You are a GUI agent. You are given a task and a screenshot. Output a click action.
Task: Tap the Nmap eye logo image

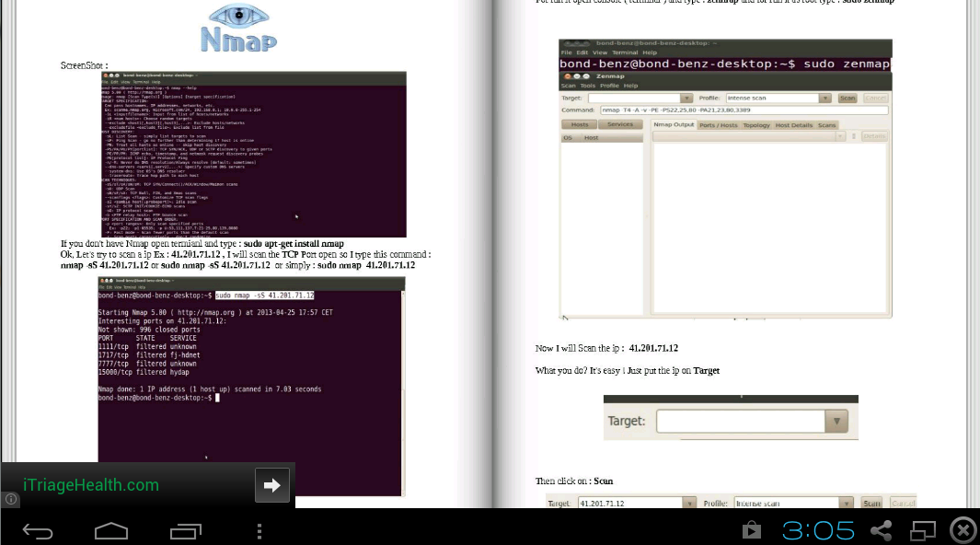(x=238, y=29)
